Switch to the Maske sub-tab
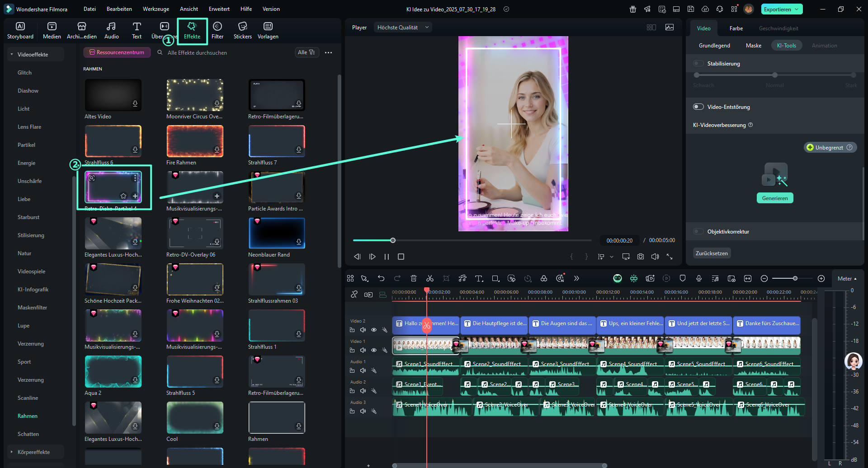Image resolution: width=868 pixels, height=468 pixels. click(x=754, y=46)
